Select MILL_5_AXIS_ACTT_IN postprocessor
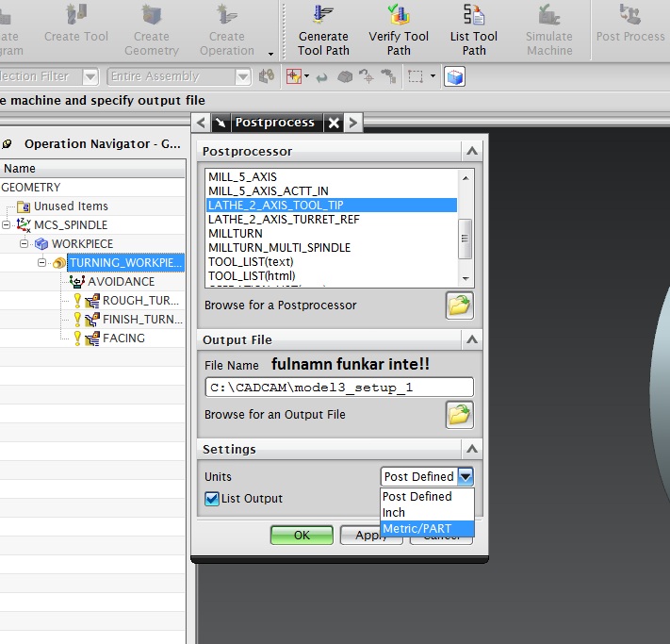This screenshot has height=644, width=670. [332, 190]
